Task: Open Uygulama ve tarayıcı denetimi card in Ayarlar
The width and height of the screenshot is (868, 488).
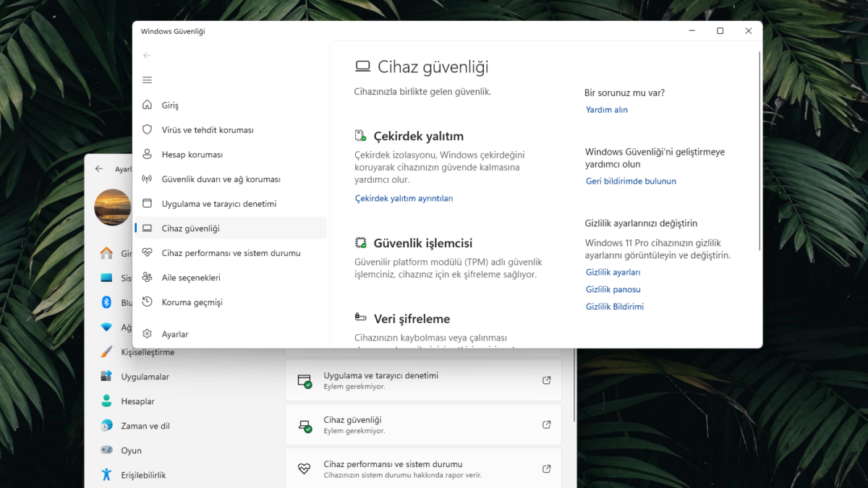Action: pos(423,380)
